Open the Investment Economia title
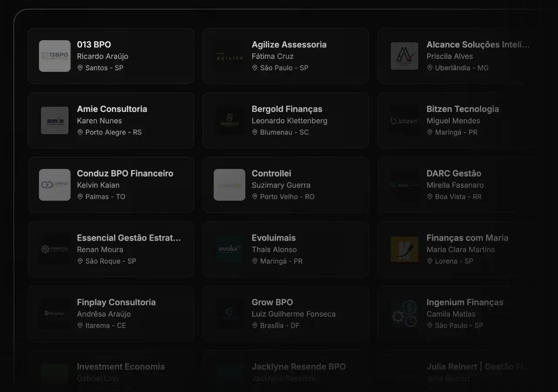 click(x=121, y=367)
